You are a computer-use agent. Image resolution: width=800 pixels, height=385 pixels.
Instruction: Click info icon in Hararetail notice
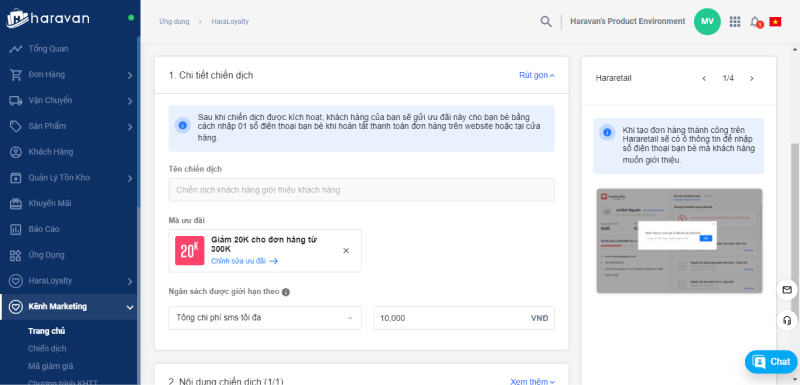click(607, 133)
